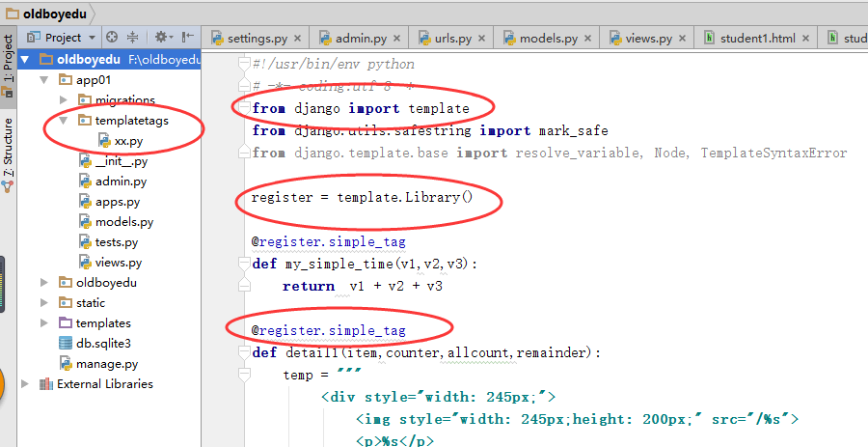Select the templates folder
Image resolution: width=868 pixels, height=447 pixels.
coord(103,322)
